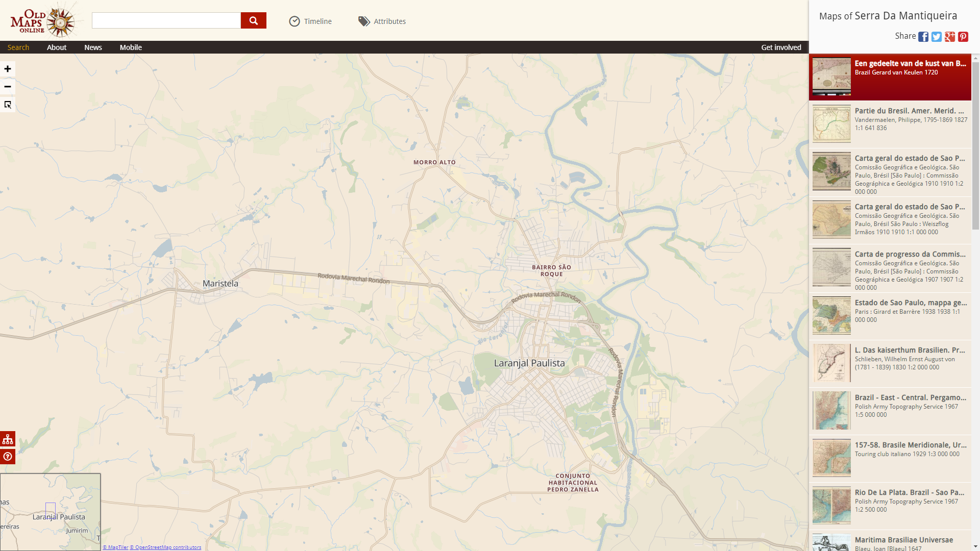Image resolution: width=980 pixels, height=551 pixels.
Task: Zoom out the map with minus button
Action: tap(8, 87)
